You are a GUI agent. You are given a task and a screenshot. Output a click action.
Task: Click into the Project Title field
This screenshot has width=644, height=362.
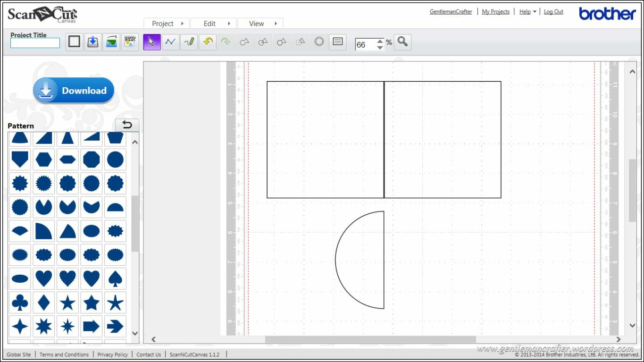click(35, 43)
